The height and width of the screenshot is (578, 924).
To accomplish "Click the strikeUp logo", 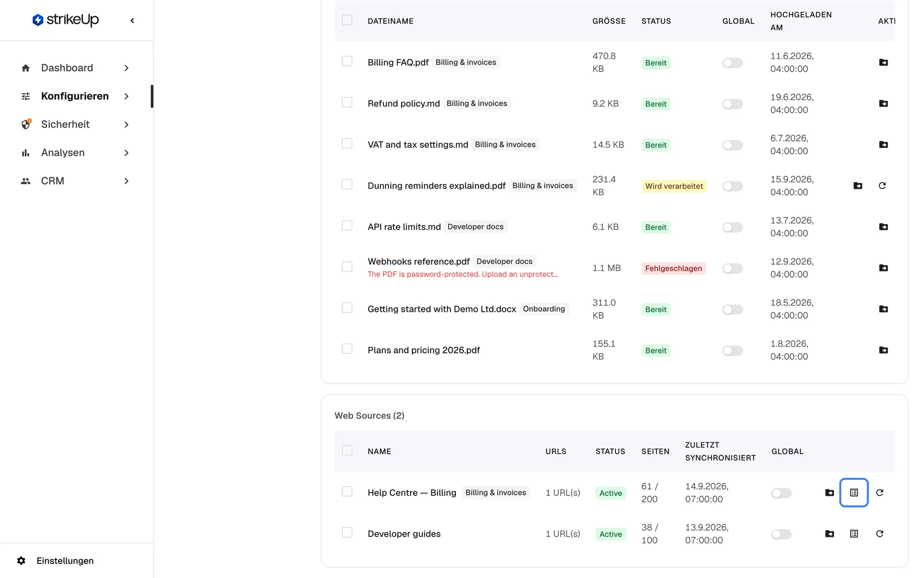I will [x=65, y=20].
